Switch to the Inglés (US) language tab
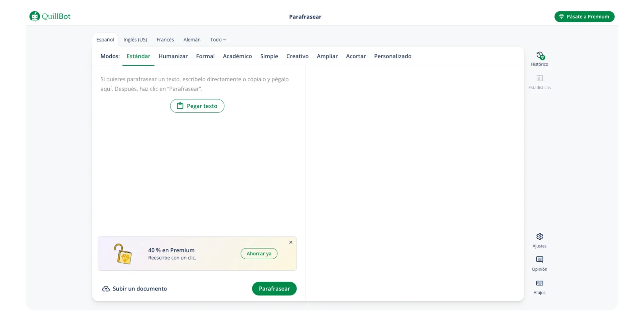Screen dimensions: 644x319 [x=135, y=40]
